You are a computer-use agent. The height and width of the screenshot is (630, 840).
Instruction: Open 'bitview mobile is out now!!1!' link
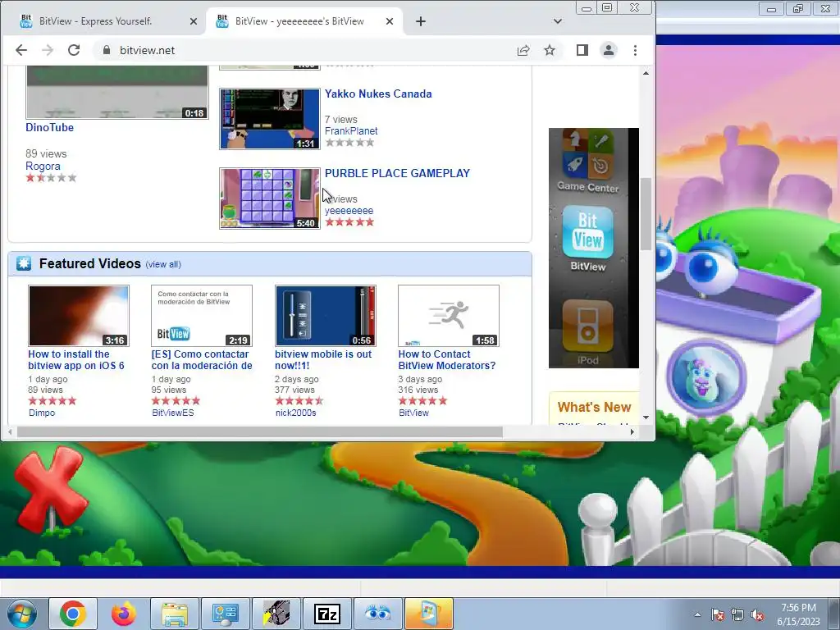[323, 360]
